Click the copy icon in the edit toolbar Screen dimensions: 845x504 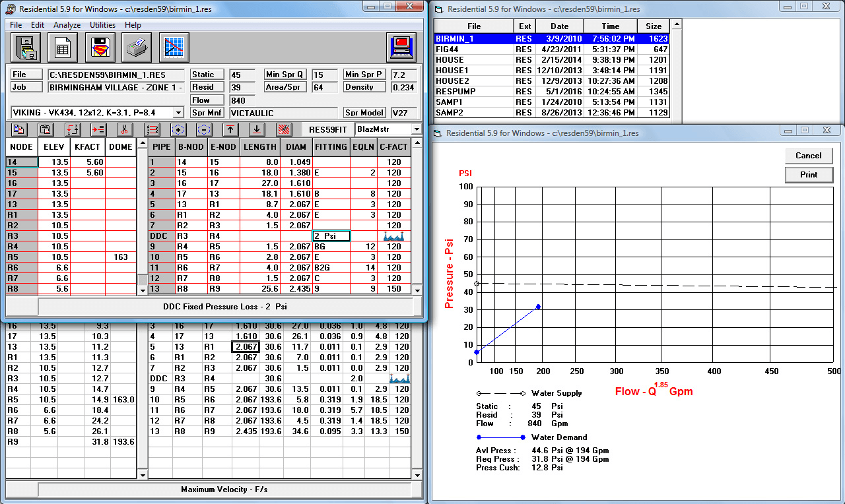point(18,129)
